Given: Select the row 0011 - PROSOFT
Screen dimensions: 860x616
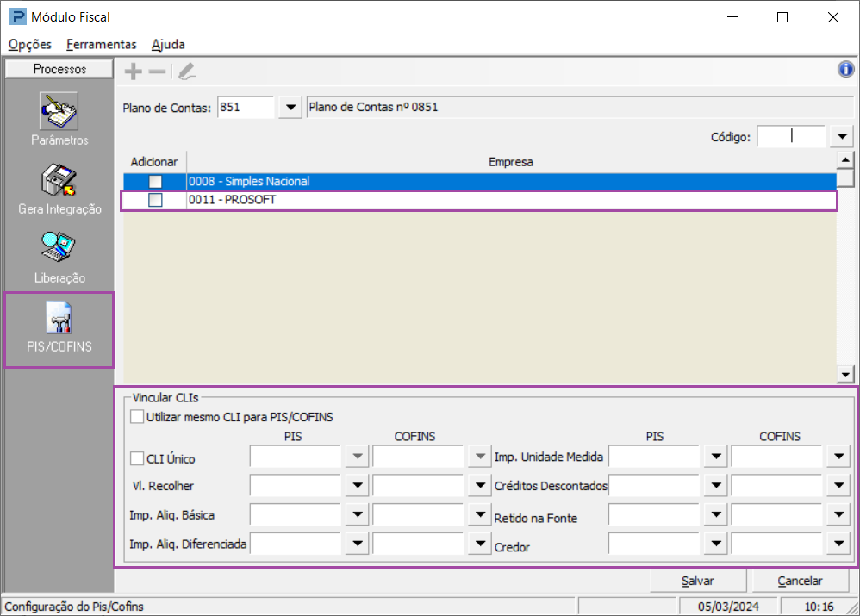Looking at the screenshot, I should tap(480, 200).
